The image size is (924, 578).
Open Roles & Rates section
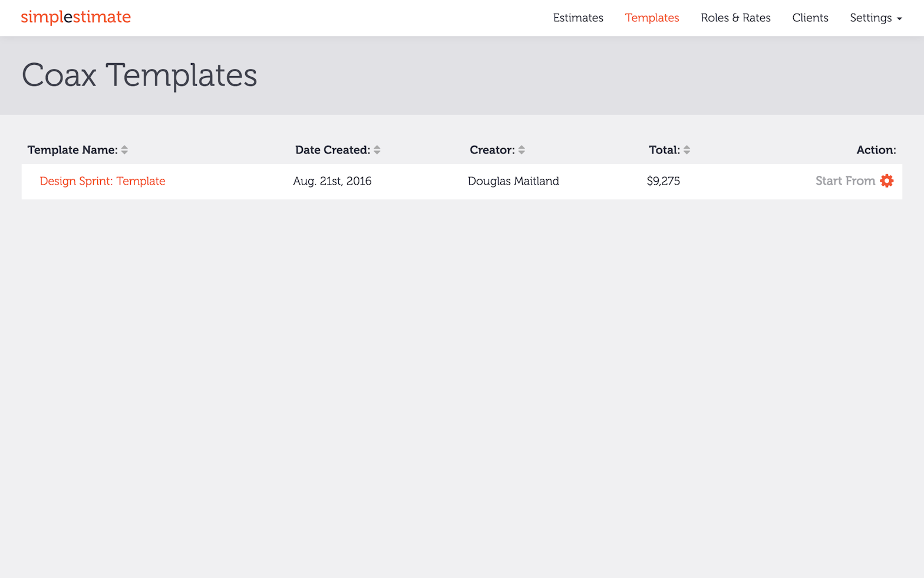pos(735,18)
